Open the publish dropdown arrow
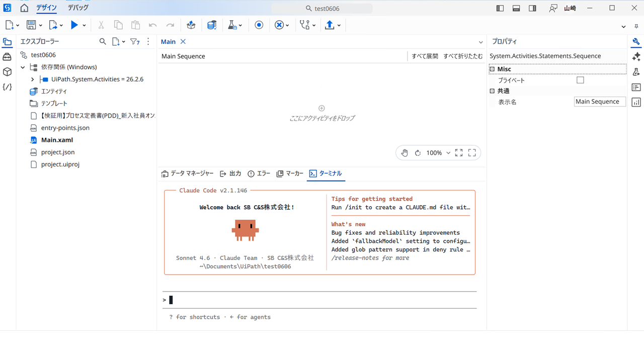Screen dimensions: 644x362 [x=339, y=25]
